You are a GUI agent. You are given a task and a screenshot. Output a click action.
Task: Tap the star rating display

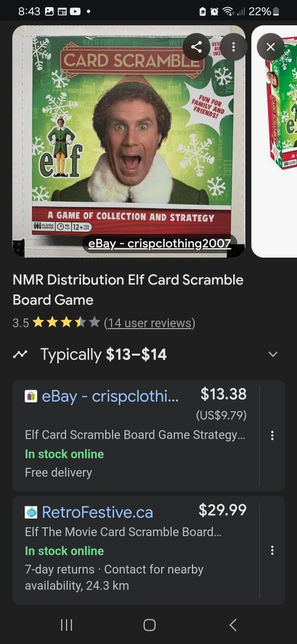click(66, 323)
